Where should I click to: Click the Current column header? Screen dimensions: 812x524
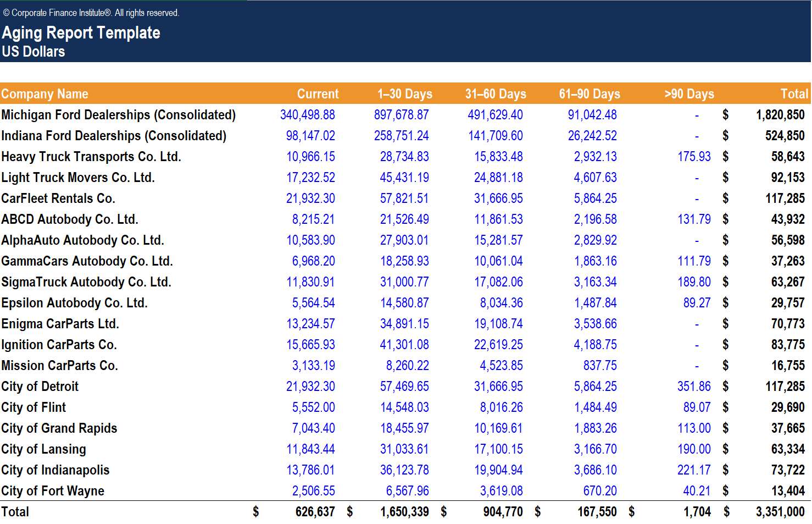pyautogui.click(x=318, y=94)
